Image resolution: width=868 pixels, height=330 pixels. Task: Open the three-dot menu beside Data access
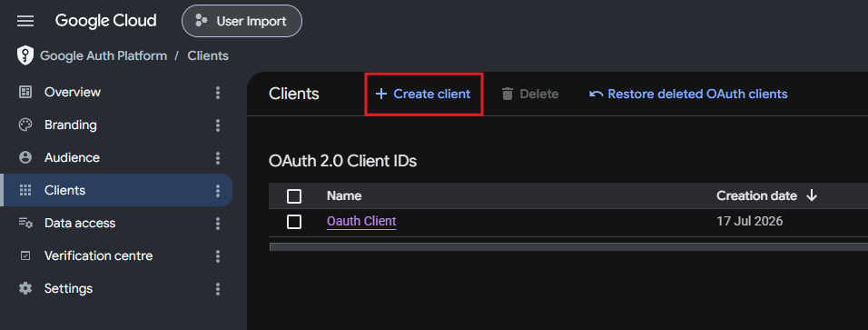[x=218, y=223]
